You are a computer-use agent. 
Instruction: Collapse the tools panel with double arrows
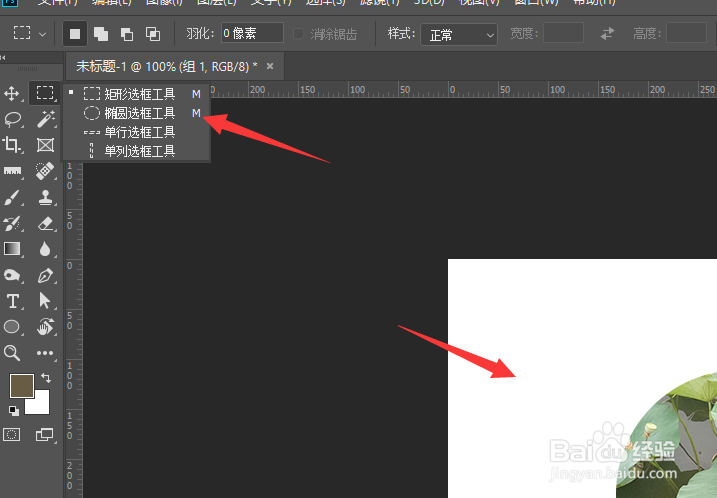3,58
